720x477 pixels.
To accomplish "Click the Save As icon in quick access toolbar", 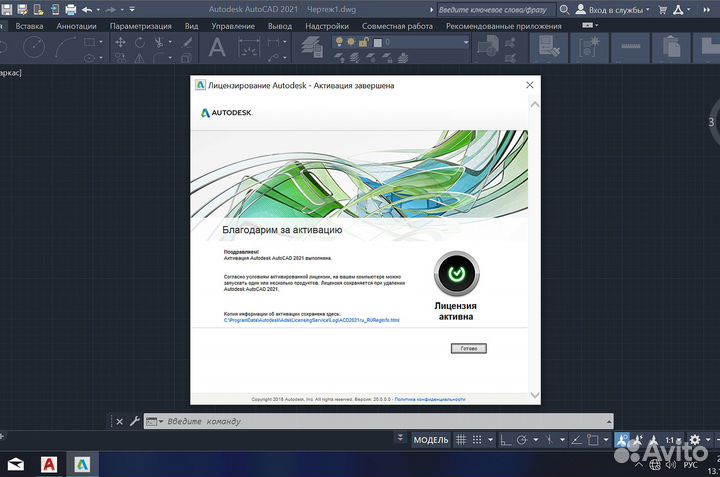I will pyautogui.click(x=22, y=9).
